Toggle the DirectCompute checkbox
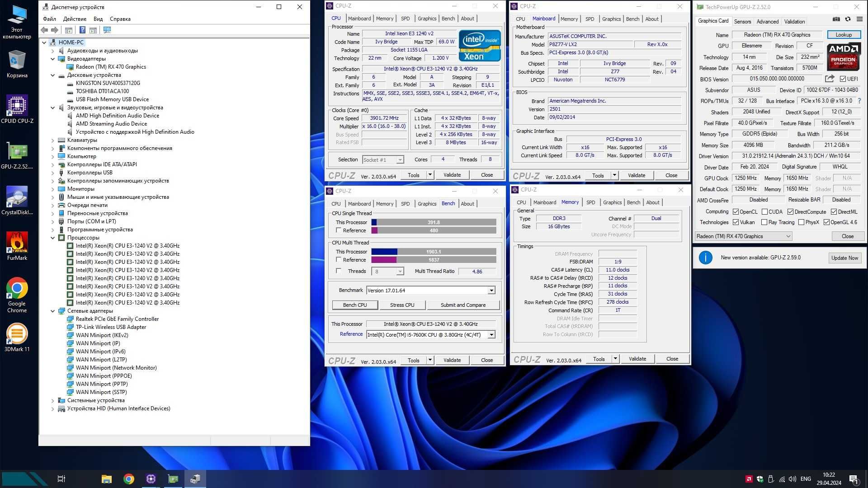 [x=790, y=212]
